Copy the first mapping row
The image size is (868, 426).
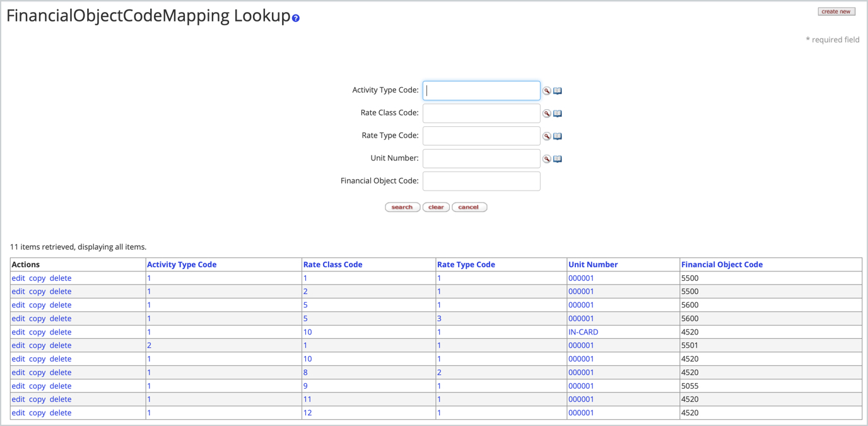coord(37,278)
